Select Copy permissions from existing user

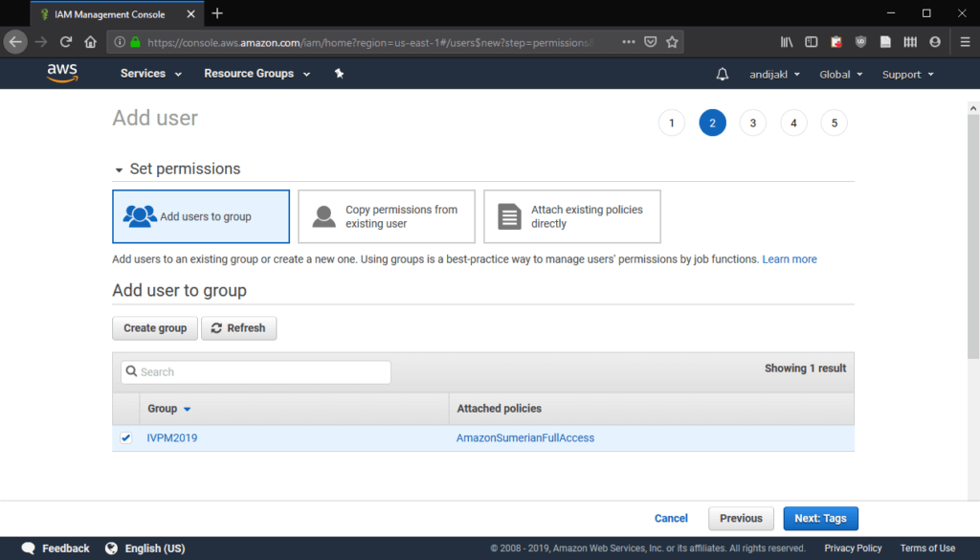pos(387,216)
